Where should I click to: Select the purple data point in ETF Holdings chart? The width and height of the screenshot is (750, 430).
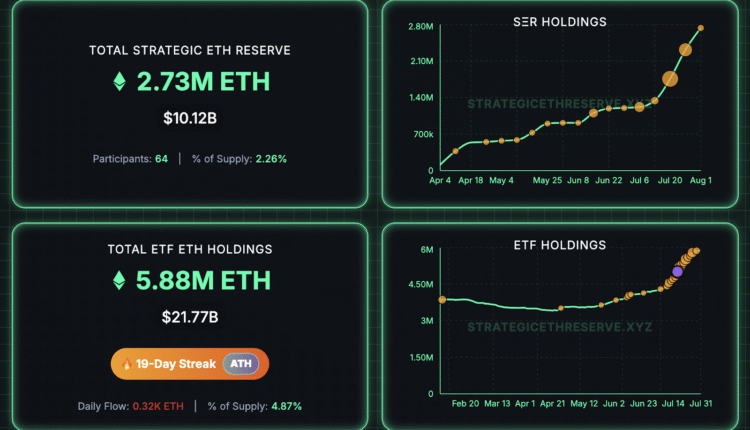(x=678, y=271)
